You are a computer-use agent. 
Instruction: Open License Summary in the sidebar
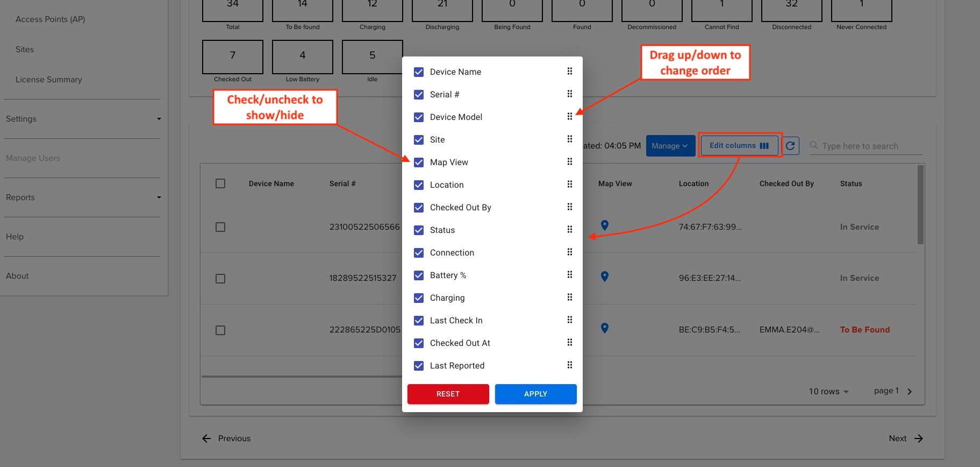tap(49, 80)
